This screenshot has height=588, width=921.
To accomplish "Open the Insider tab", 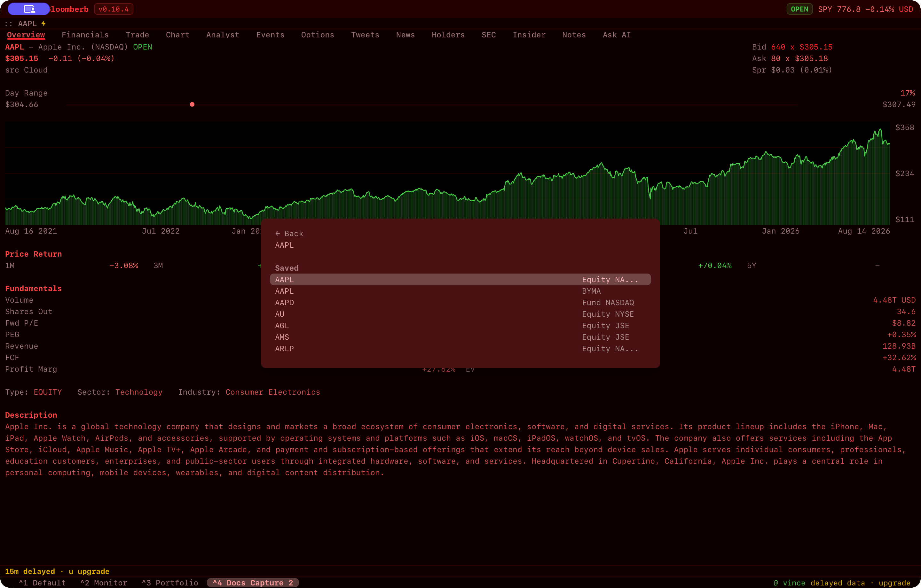I will (x=529, y=35).
